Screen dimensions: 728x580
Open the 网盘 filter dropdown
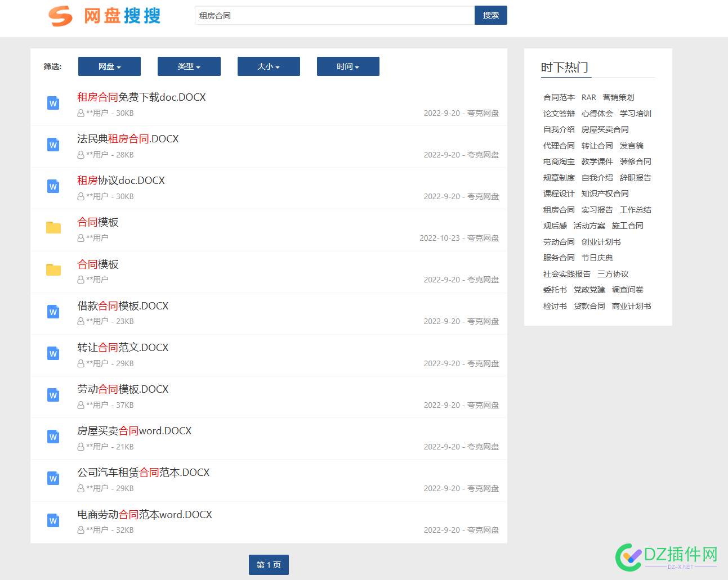[109, 66]
